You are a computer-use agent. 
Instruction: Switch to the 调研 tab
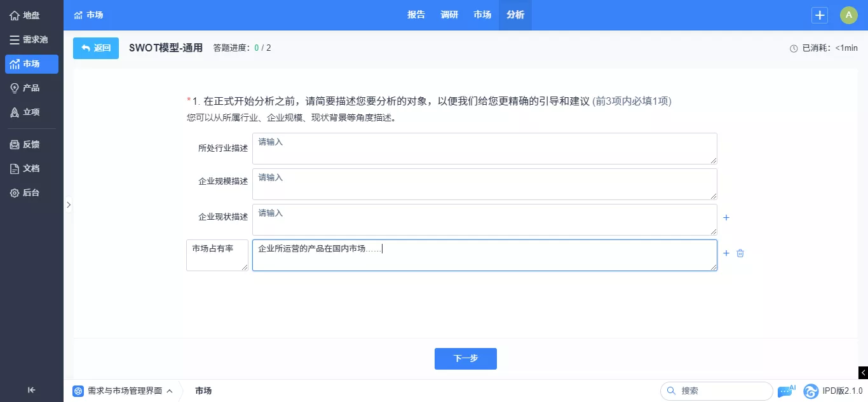coord(449,15)
